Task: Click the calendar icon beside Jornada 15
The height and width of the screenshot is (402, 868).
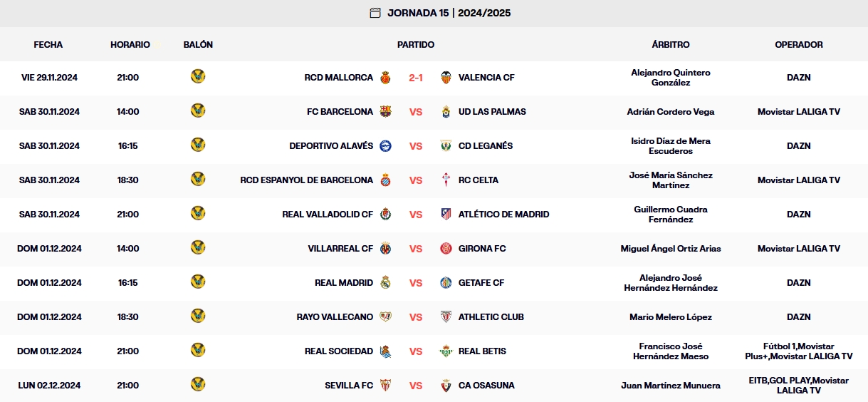Action: (375, 13)
